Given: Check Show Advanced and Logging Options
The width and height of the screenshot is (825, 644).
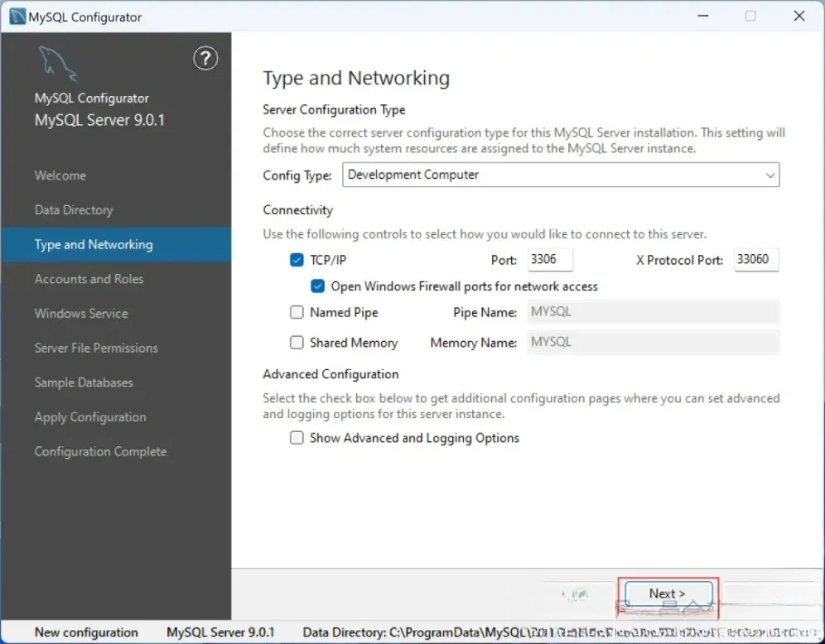Looking at the screenshot, I should [x=297, y=438].
